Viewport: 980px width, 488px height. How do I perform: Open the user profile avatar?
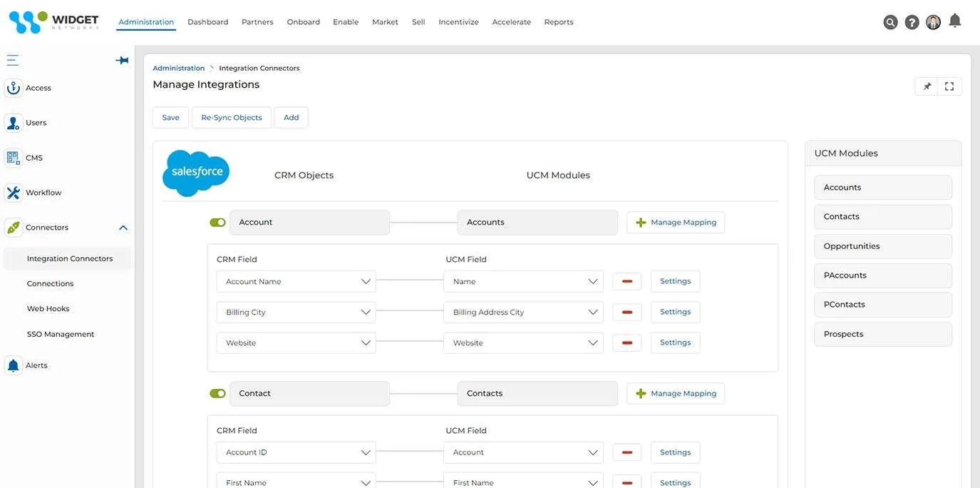coord(933,22)
